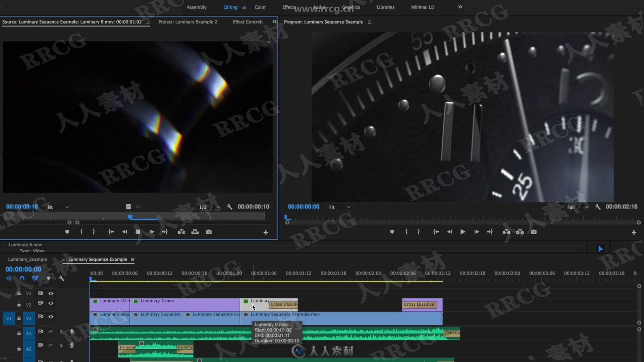
Task: Stop playback in Source monitor
Action: point(138,232)
